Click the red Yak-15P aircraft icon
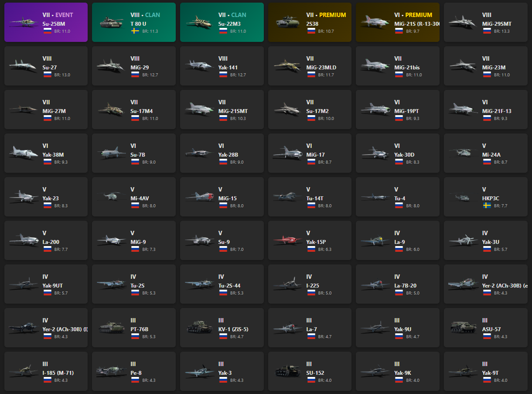 click(286, 240)
